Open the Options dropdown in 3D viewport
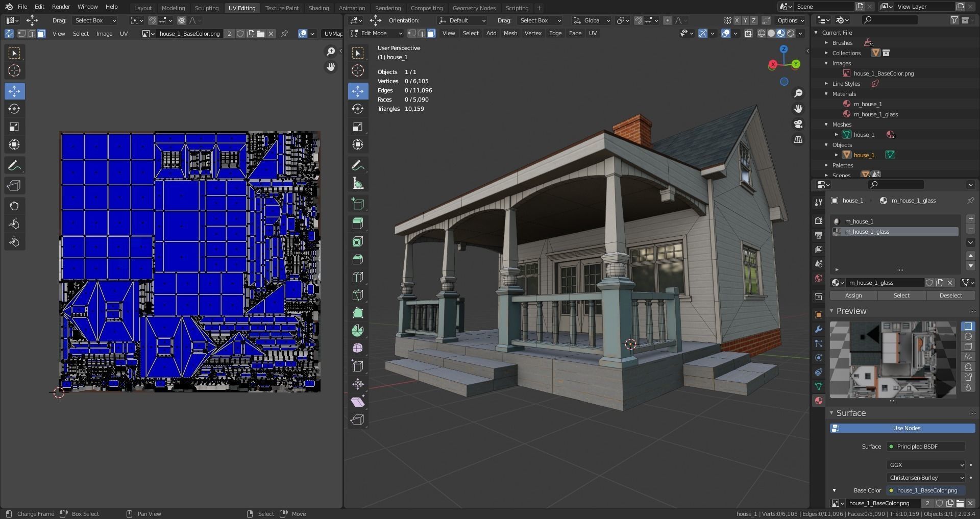 (791, 20)
